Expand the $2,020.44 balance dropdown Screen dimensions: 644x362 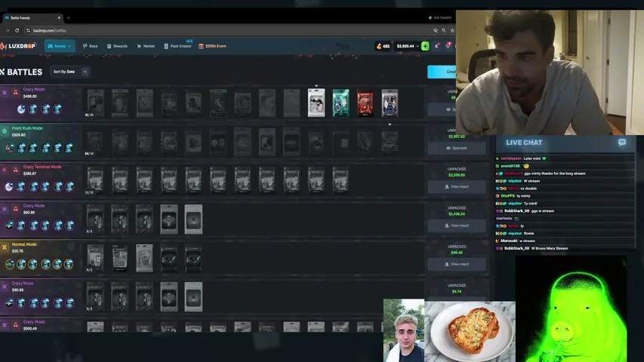[x=408, y=46]
